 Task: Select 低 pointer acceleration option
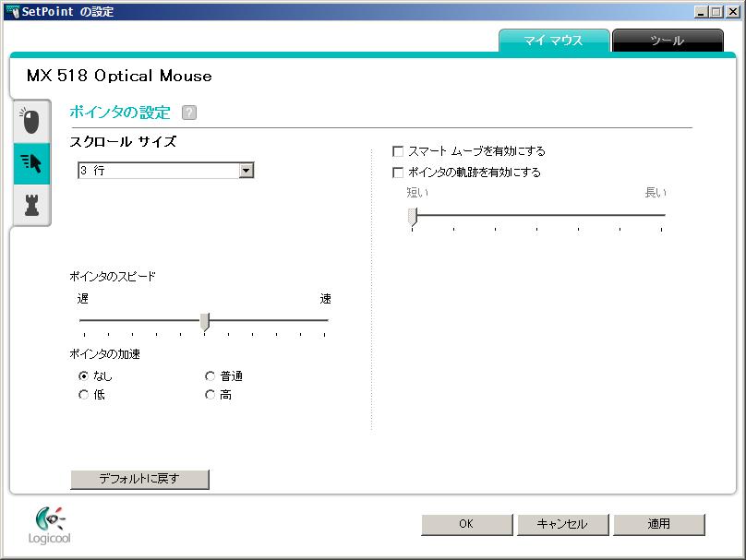84,395
